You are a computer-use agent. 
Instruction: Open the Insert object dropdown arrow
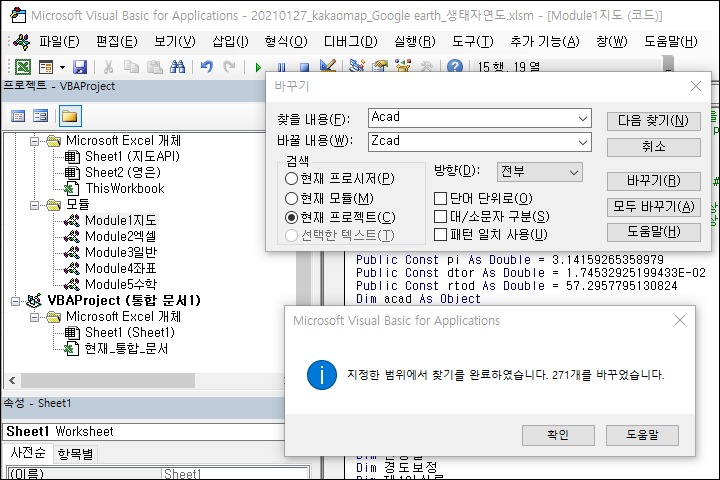62,68
